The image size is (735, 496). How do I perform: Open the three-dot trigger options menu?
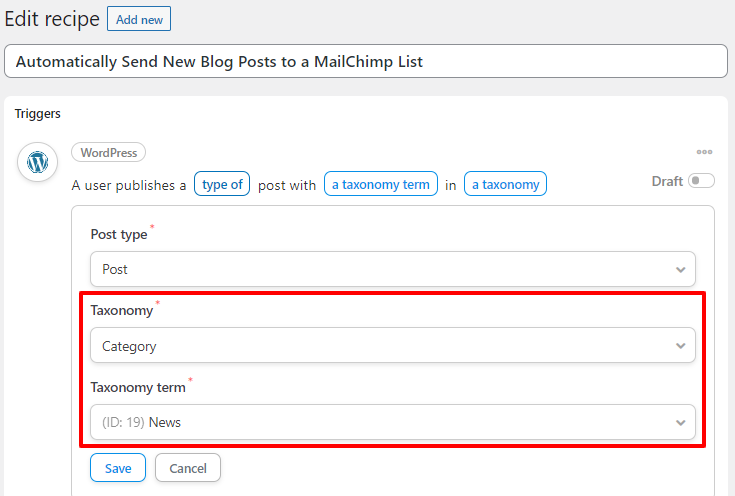pyautogui.click(x=704, y=152)
